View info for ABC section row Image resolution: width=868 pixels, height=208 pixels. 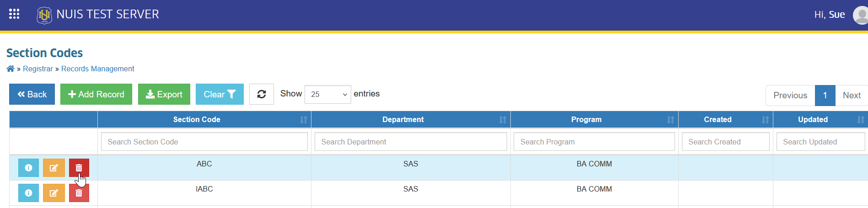pyautogui.click(x=28, y=168)
